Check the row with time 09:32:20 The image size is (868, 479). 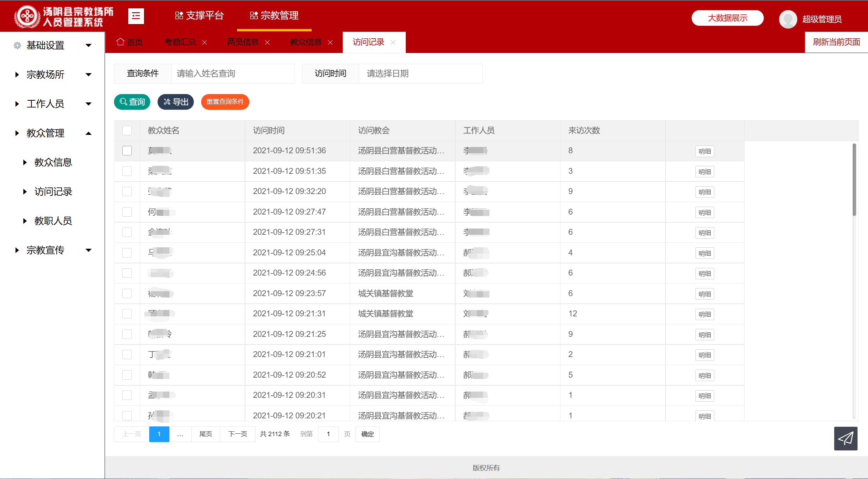pos(127,191)
